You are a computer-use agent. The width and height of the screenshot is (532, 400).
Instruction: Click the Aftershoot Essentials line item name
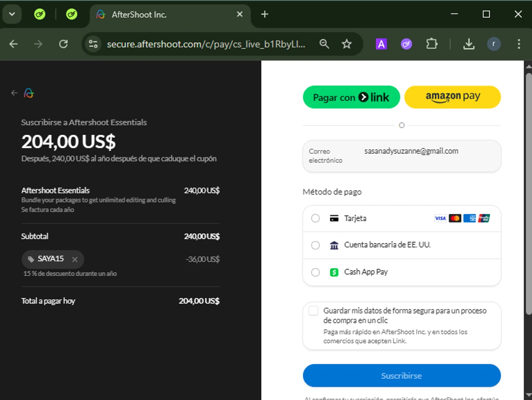tap(55, 190)
